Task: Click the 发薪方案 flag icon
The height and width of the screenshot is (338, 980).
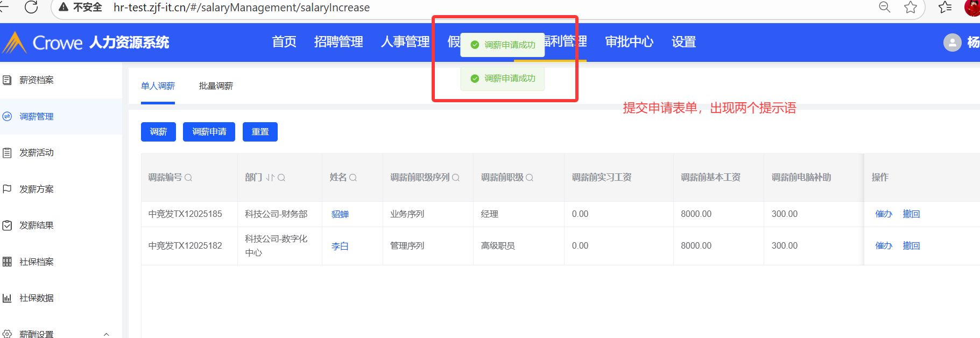Action: (x=7, y=189)
